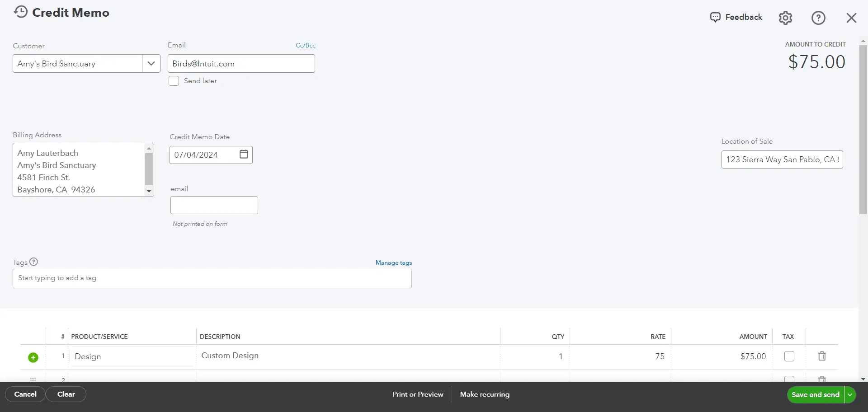Expand the Customer selection dropdown
The image size is (868, 412).
(x=151, y=63)
